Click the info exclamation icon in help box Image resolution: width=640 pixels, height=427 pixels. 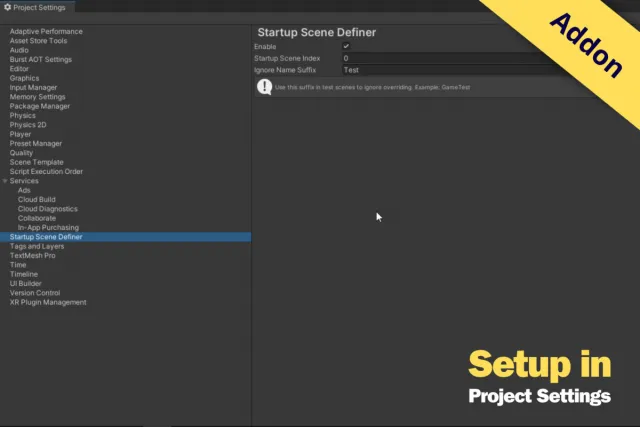coord(264,87)
